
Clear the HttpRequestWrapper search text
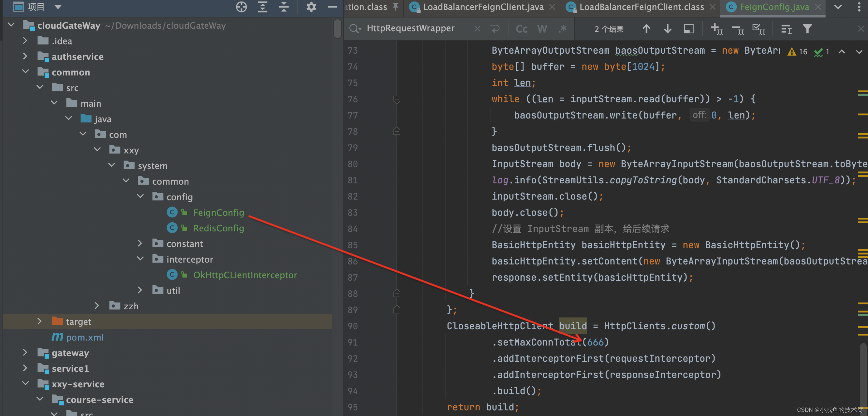click(x=477, y=29)
